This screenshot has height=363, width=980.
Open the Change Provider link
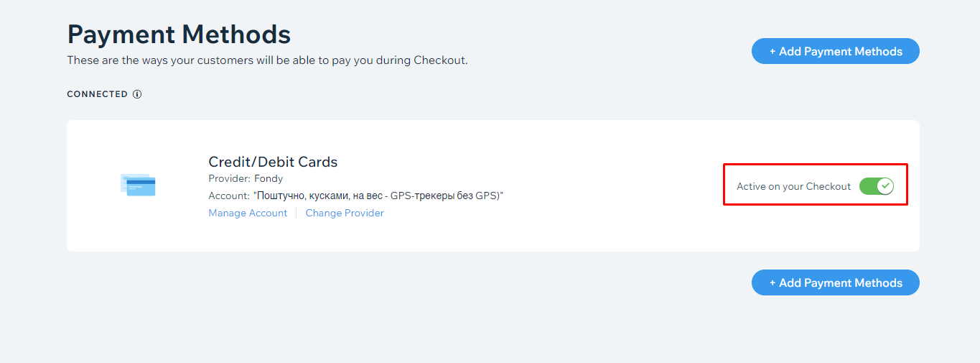[345, 213]
